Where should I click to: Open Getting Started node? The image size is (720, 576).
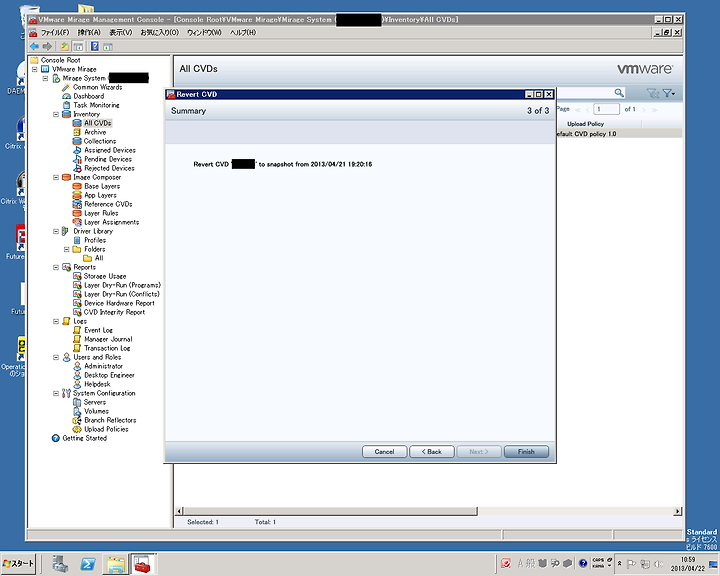[84, 438]
